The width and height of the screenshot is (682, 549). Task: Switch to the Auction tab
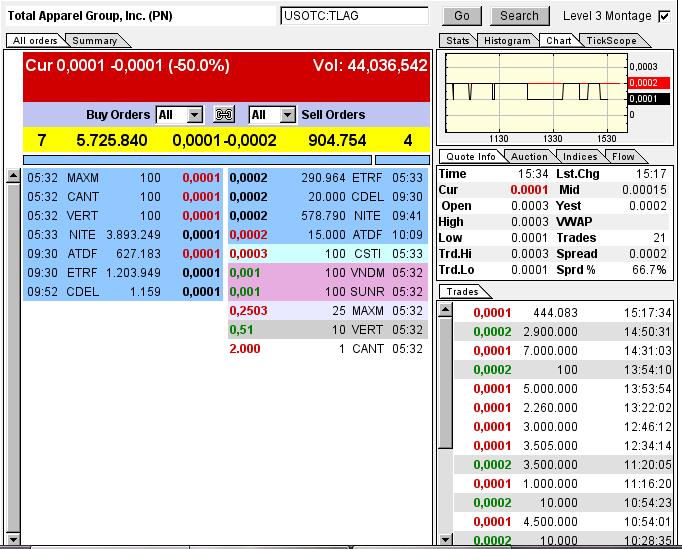(529, 157)
